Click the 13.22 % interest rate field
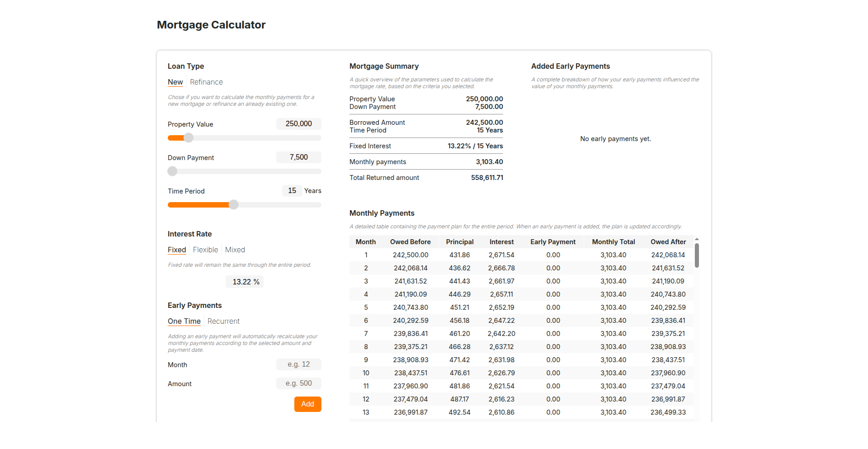868x449 pixels. 245,282
